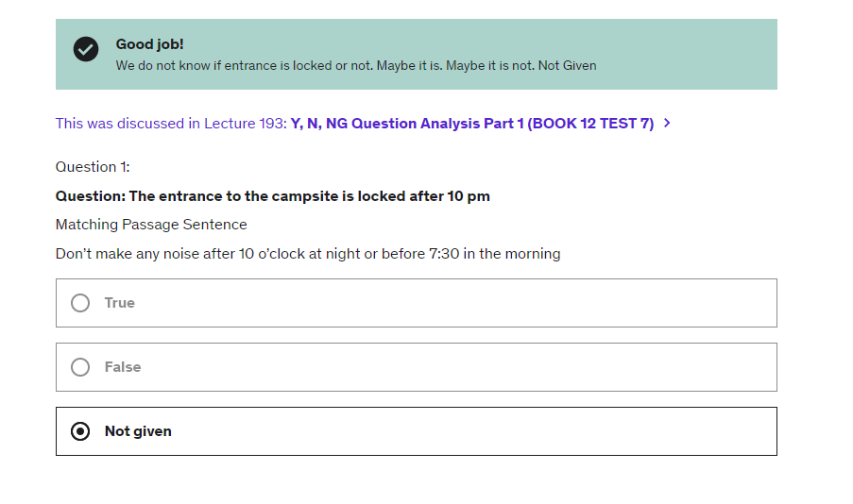853x504 pixels.
Task: Click empty right side of green feedback banner
Action: [x=699, y=54]
